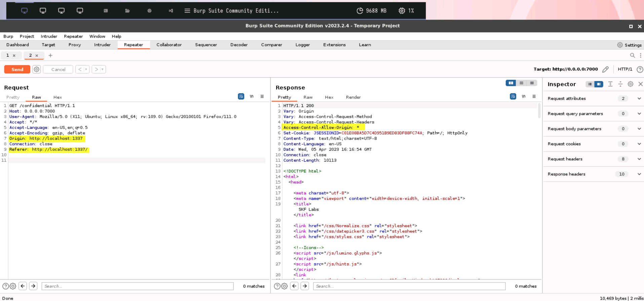This screenshot has height=301, width=644.
Task: Expand all Inspector sections icon
Action: point(610,84)
